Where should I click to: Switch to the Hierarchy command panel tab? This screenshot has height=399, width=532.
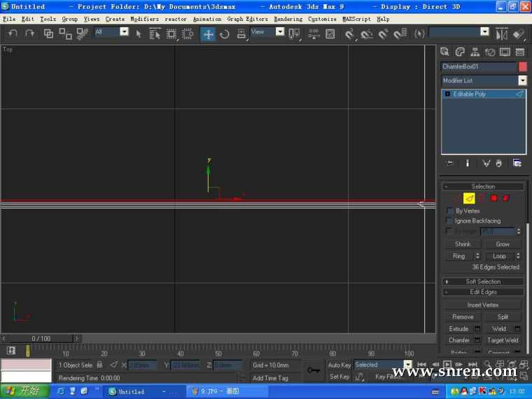[x=475, y=52]
